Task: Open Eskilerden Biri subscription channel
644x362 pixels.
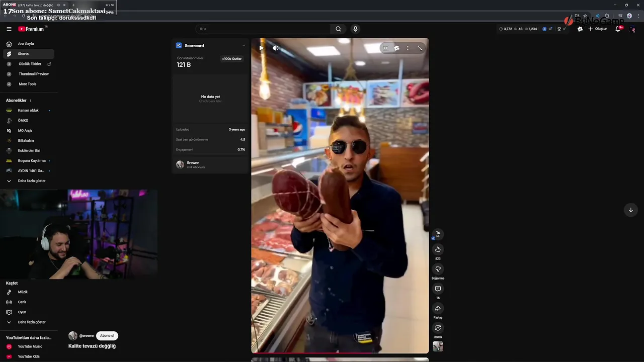Action: pyautogui.click(x=29, y=150)
